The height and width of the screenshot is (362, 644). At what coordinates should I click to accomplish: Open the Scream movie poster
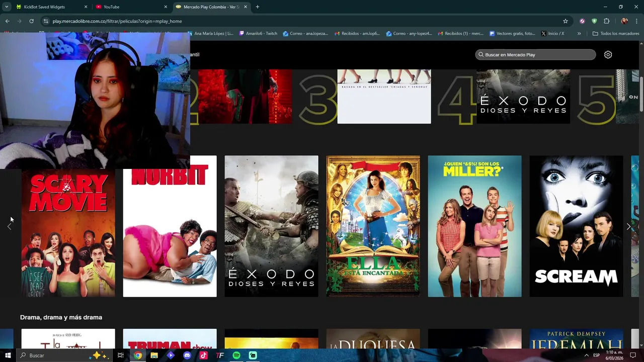(576, 226)
